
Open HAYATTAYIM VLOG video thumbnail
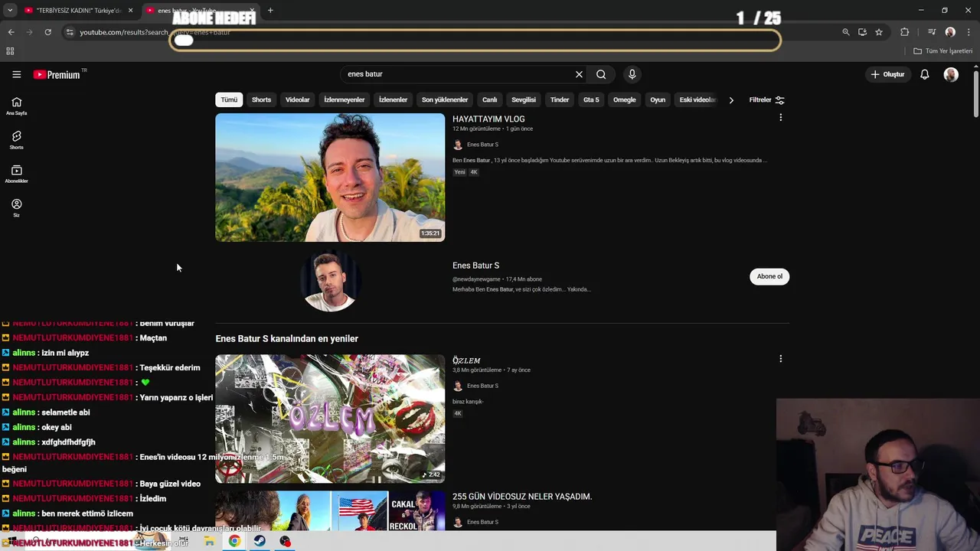pyautogui.click(x=330, y=178)
